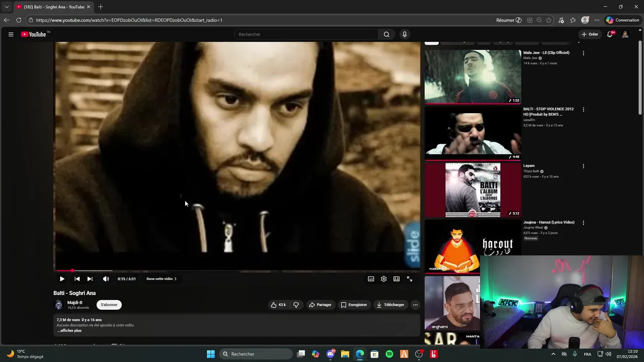
Task: Dislike the video with thumbs down
Action: (296, 305)
